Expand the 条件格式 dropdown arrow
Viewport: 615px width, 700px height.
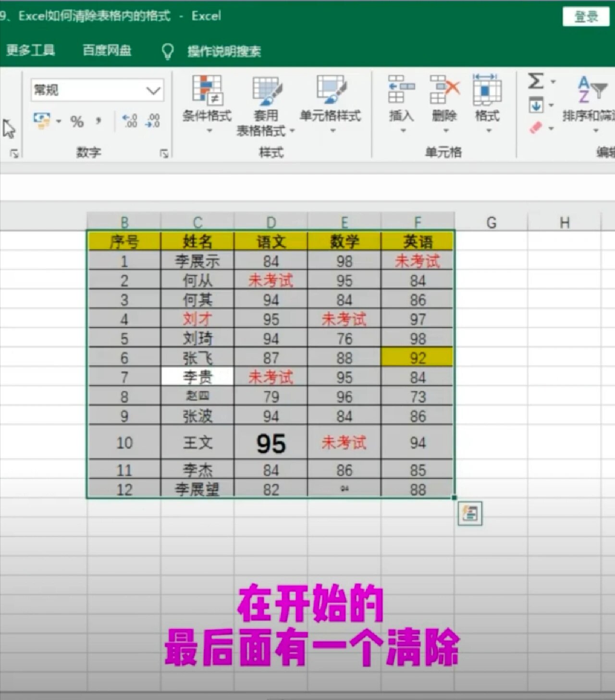click(x=209, y=131)
